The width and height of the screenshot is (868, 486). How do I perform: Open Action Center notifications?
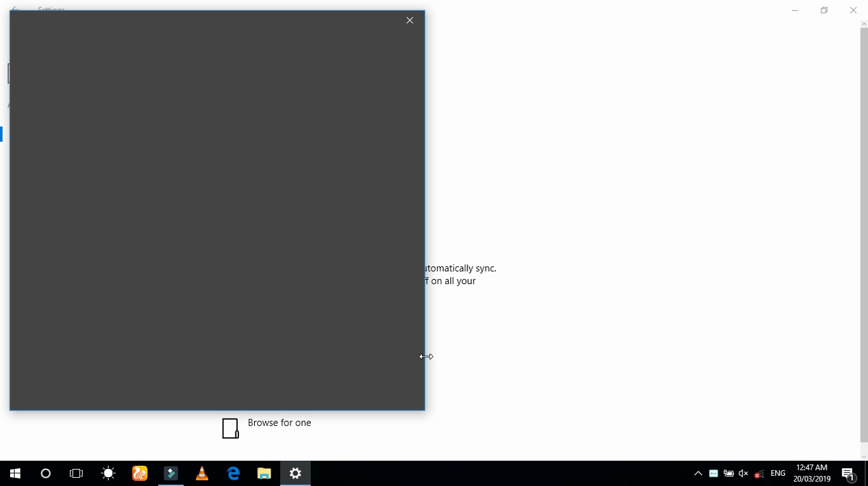(x=848, y=473)
